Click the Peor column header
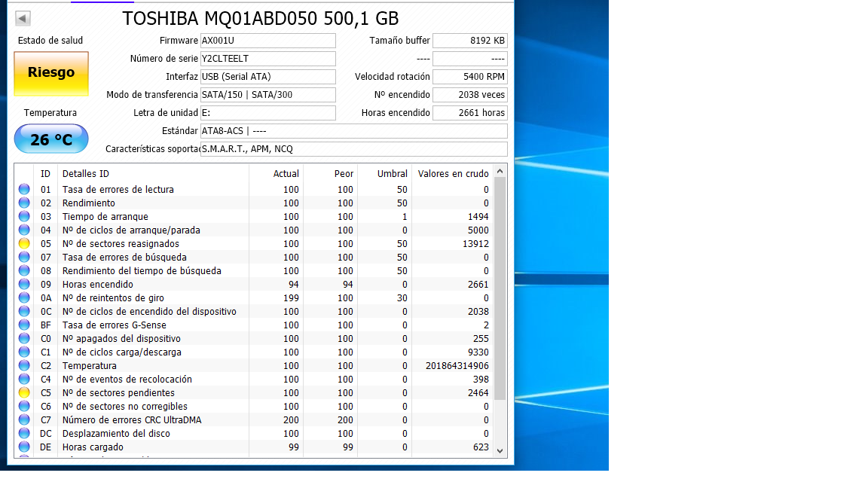This screenshot has height=488, width=868. tap(344, 174)
